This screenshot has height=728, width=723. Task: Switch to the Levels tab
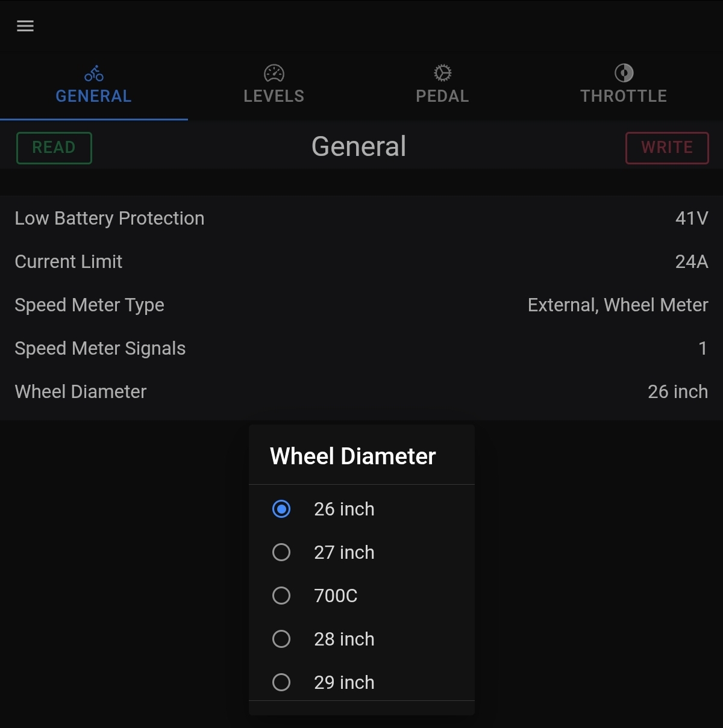[274, 96]
